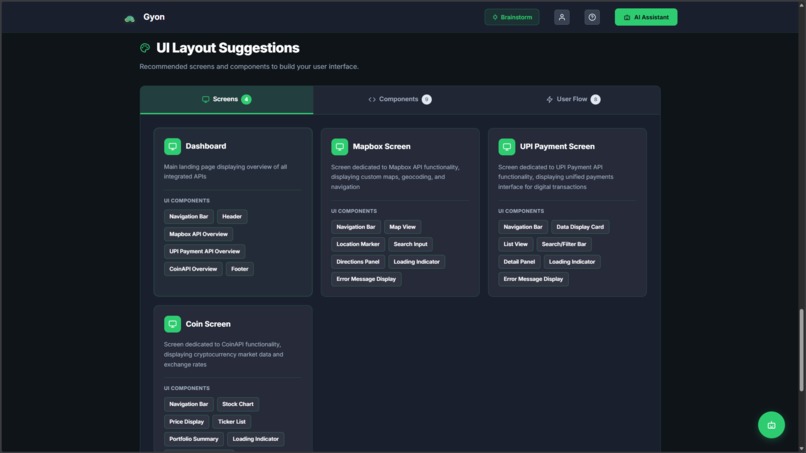Click the Search/Filter Bar tag

point(564,244)
